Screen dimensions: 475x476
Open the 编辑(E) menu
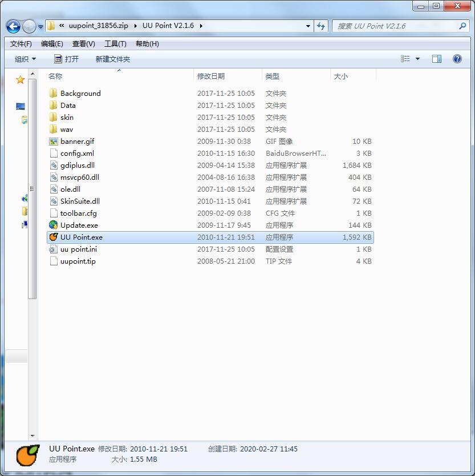tap(52, 44)
